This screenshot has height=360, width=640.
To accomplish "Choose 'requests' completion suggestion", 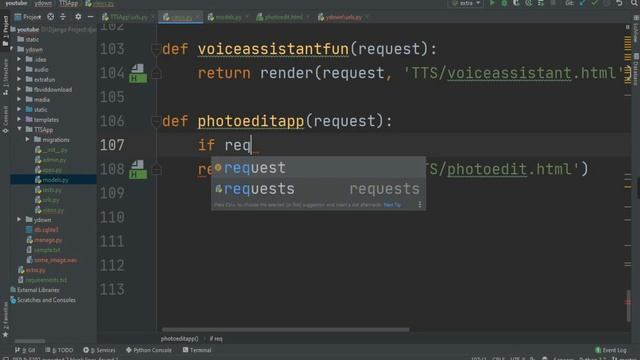I will tap(318, 189).
